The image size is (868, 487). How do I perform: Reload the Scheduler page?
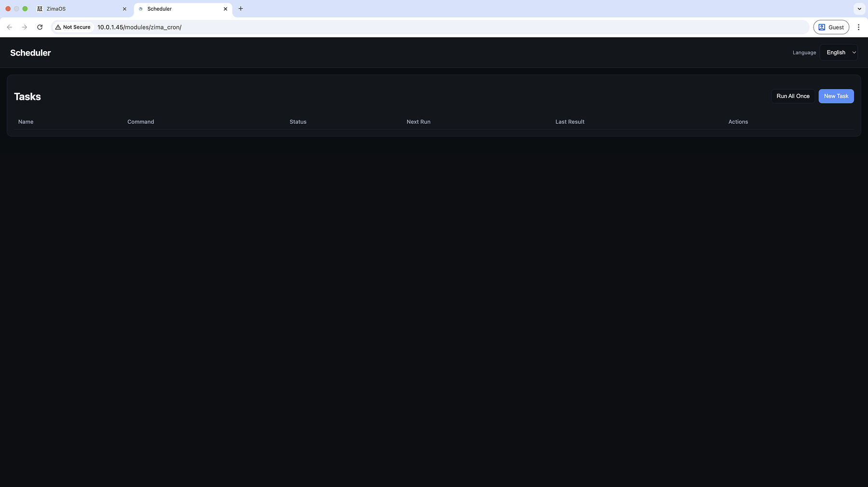pyautogui.click(x=40, y=27)
